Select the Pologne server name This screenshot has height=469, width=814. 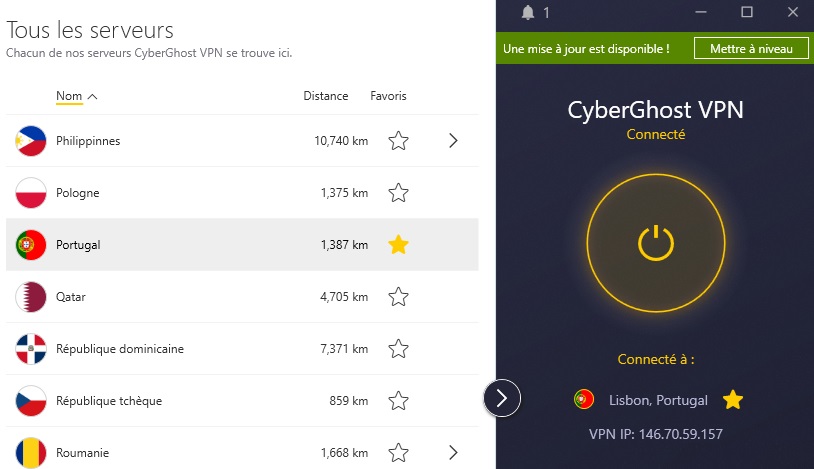[x=77, y=193]
